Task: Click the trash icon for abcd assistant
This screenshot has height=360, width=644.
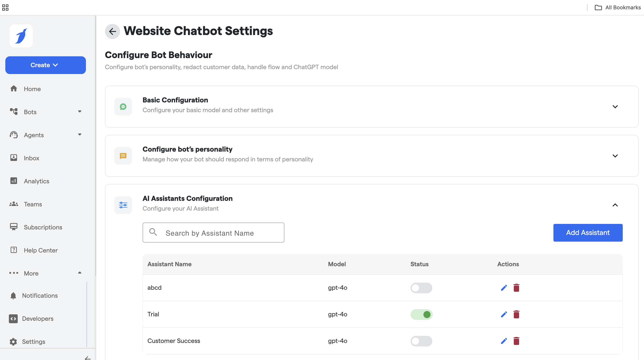Action: pyautogui.click(x=516, y=288)
